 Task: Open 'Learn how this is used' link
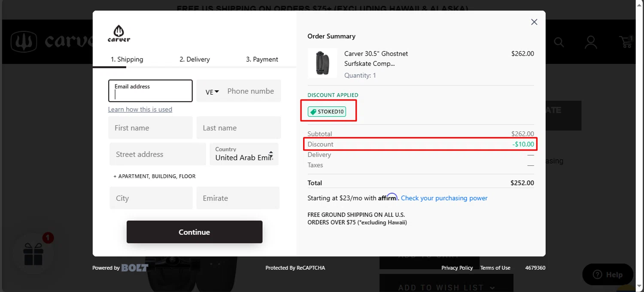[140, 109]
